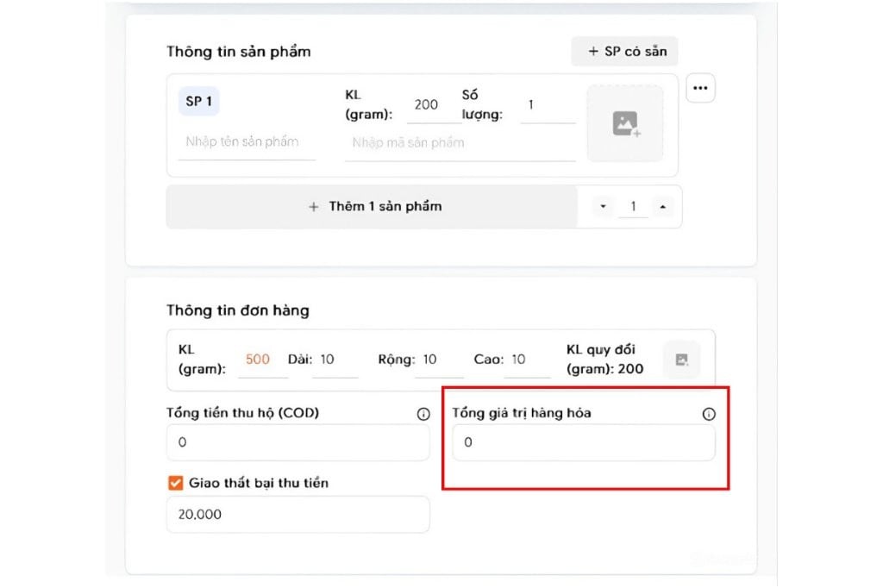The width and height of the screenshot is (883, 588).
Task: Increase the product count with the up arrow
Action: click(663, 207)
